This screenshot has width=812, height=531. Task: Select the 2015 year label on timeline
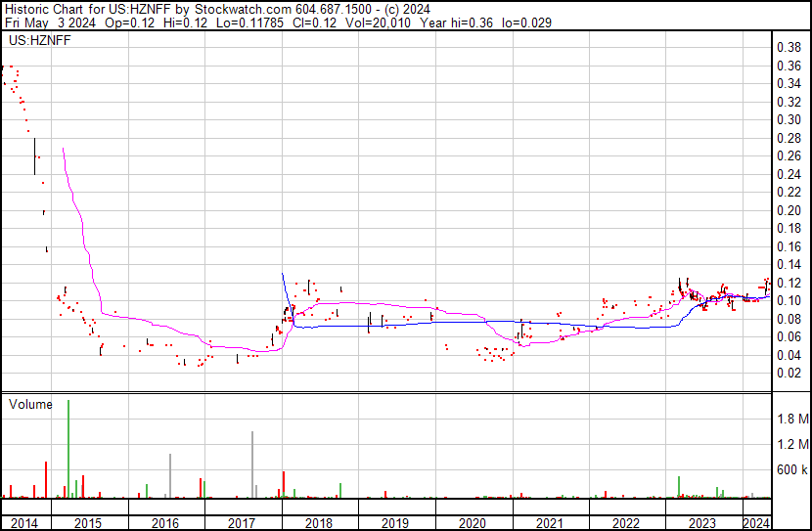[x=89, y=523]
